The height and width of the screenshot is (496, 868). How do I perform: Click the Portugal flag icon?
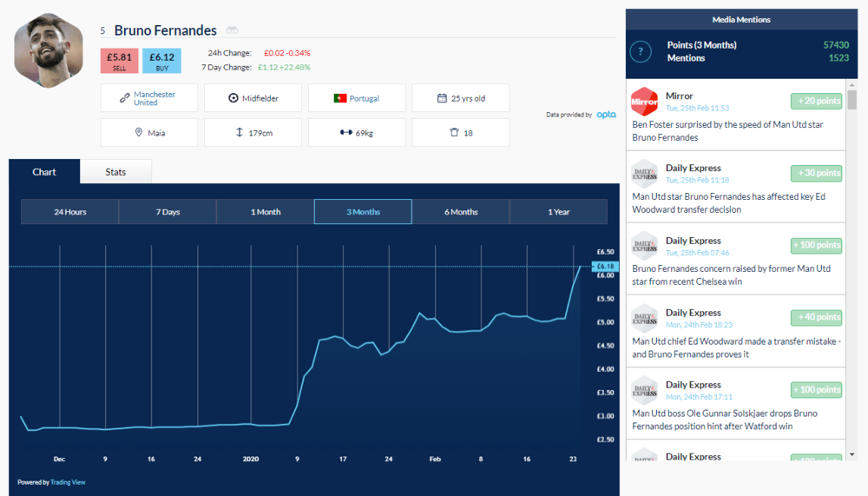(340, 98)
